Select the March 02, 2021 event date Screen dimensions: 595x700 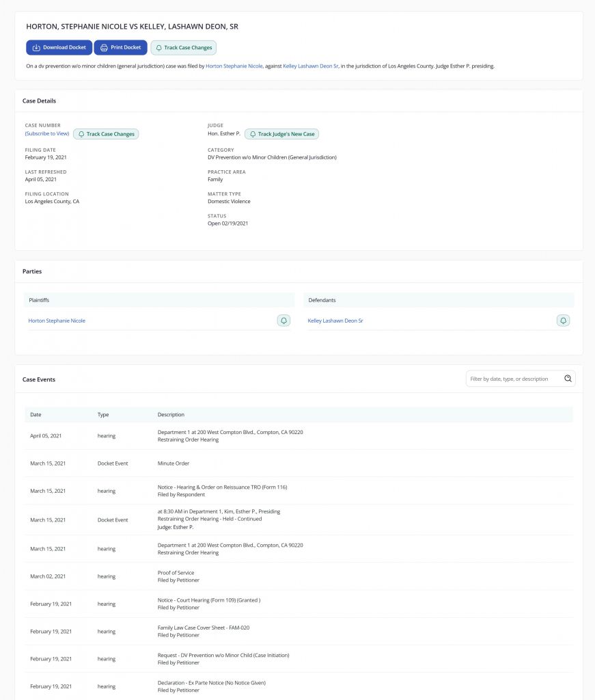click(48, 576)
